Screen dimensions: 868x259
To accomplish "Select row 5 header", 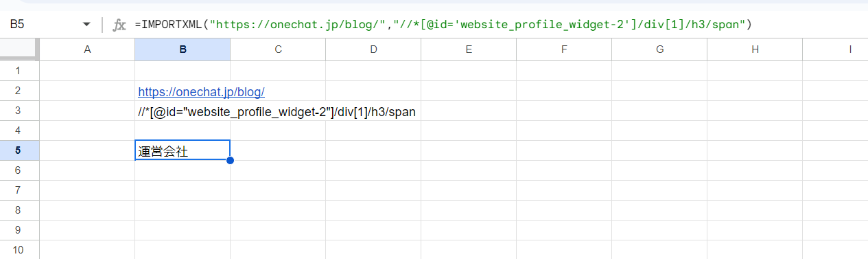I will click(19, 151).
